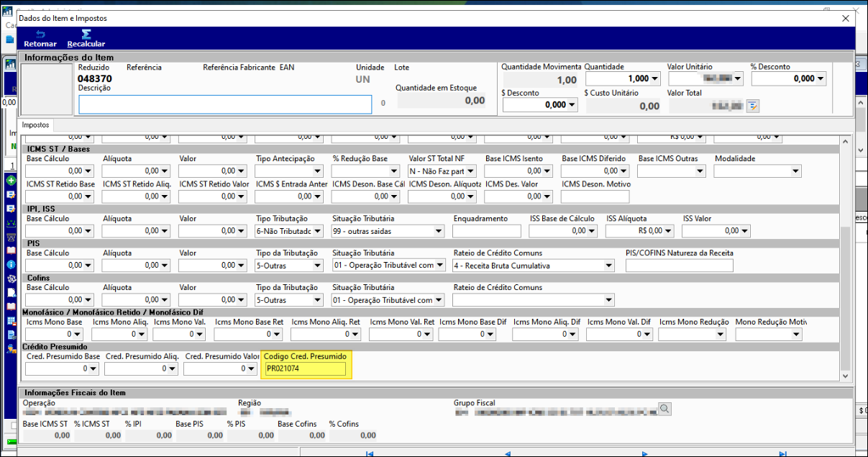Click into the Descrição text field

pyautogui.click(x=225, y=104)
